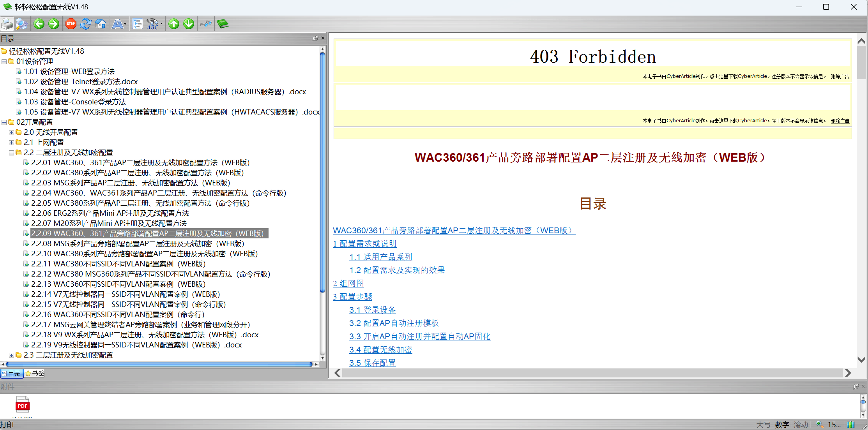Switch to the 书签 tab
868x430 pixels.
coord(35,374)
